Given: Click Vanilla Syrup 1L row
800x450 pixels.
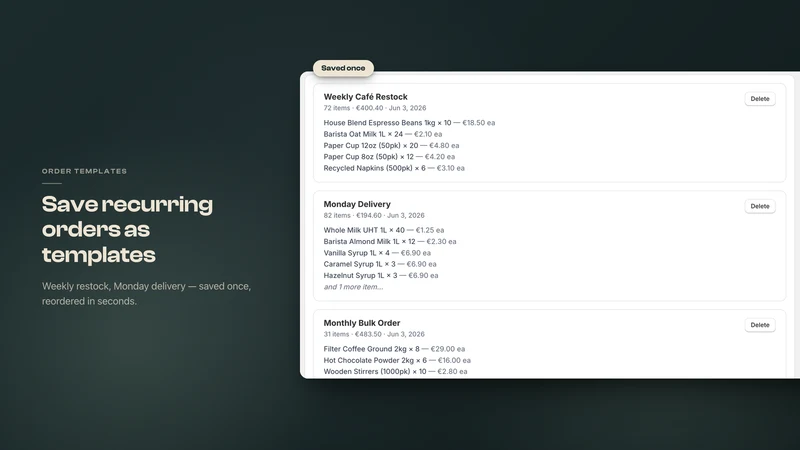Looking at the screenshot, I should tap(377, 253).
